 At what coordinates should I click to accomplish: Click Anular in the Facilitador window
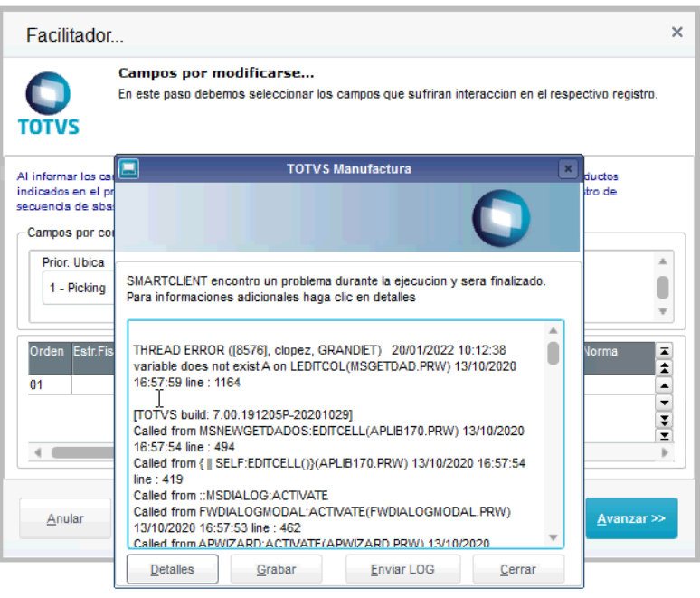pyautogui.click(x=65, y=518)
